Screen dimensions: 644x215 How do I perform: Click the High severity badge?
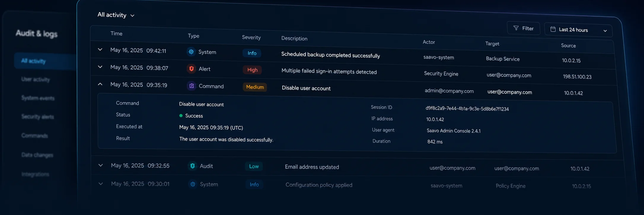(252, 70)
